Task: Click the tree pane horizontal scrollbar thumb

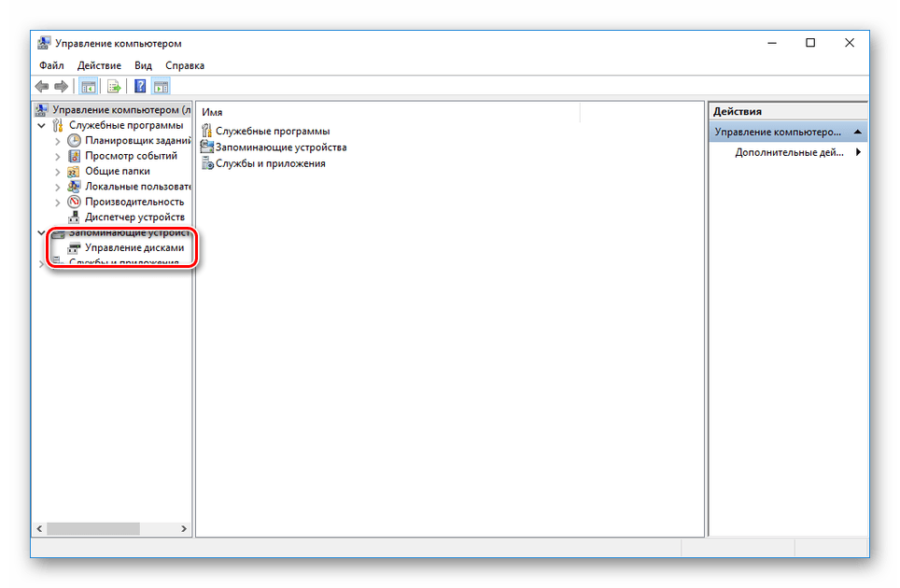Action: click(x=93, y=529)
